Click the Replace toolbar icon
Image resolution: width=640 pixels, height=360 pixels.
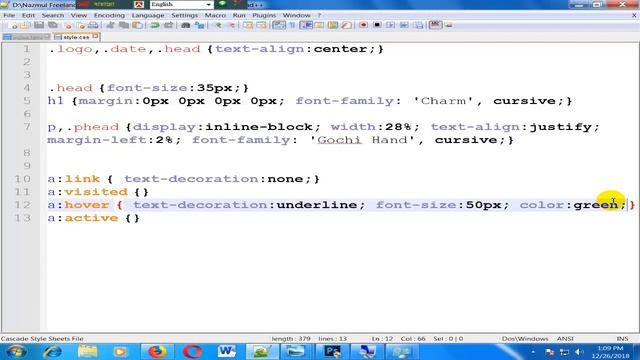click(200, 25)
